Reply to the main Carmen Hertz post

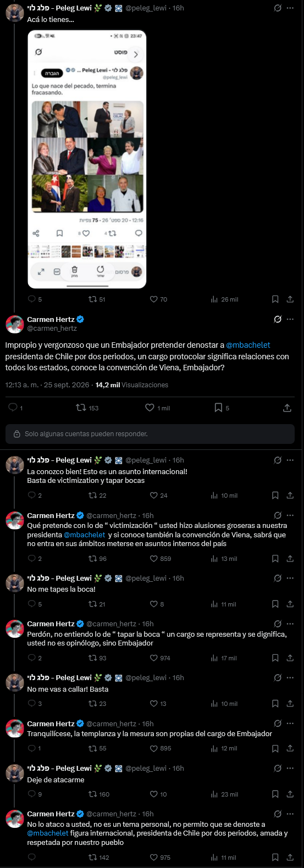tap(13, 408)
